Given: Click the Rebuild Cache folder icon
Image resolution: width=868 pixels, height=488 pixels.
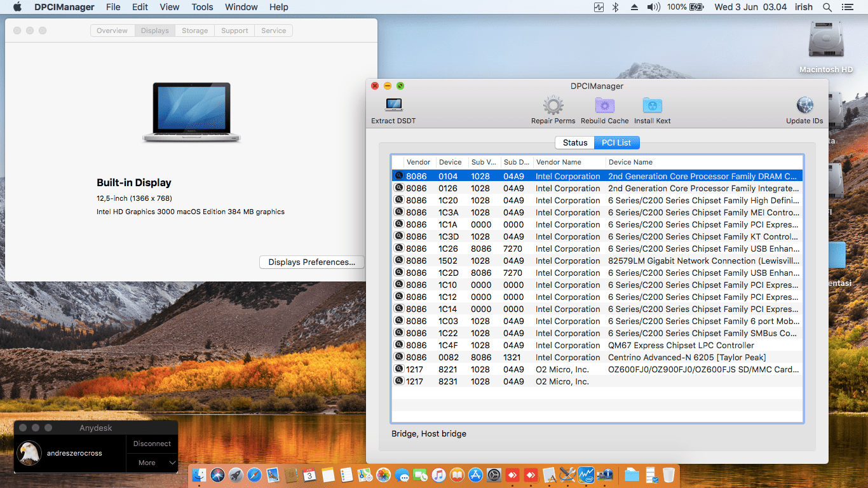Looking at the screenshot, I should pos(604,105).
